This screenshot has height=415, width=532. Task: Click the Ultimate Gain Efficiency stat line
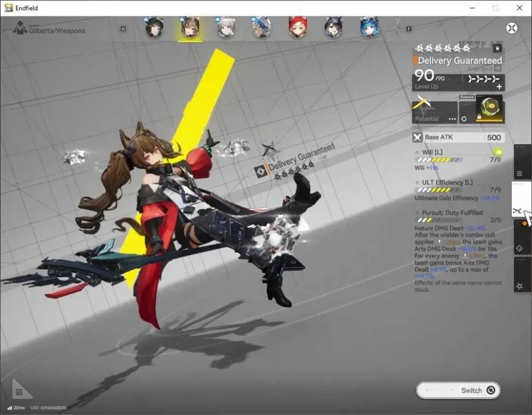pos(457,198)
